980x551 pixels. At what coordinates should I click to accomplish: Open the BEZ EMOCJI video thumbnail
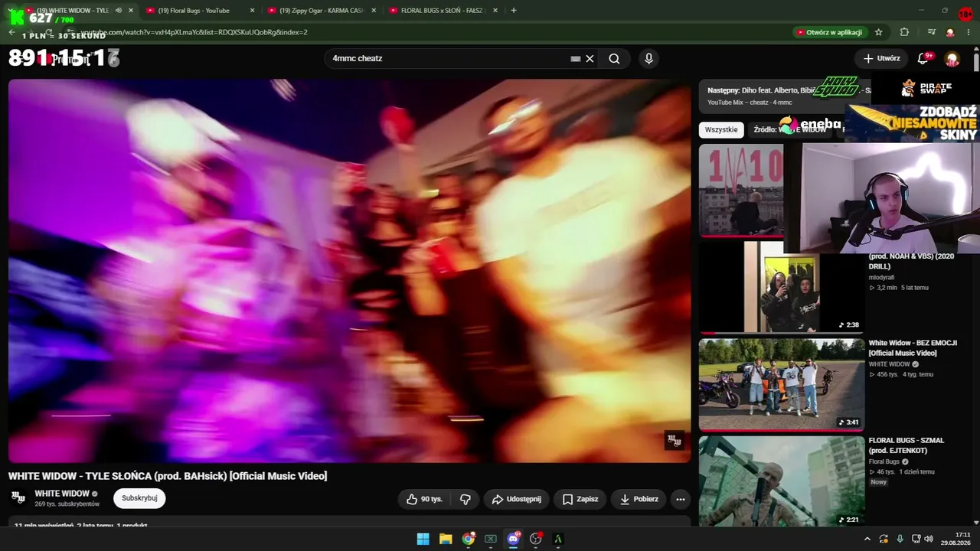click(781, 385)
